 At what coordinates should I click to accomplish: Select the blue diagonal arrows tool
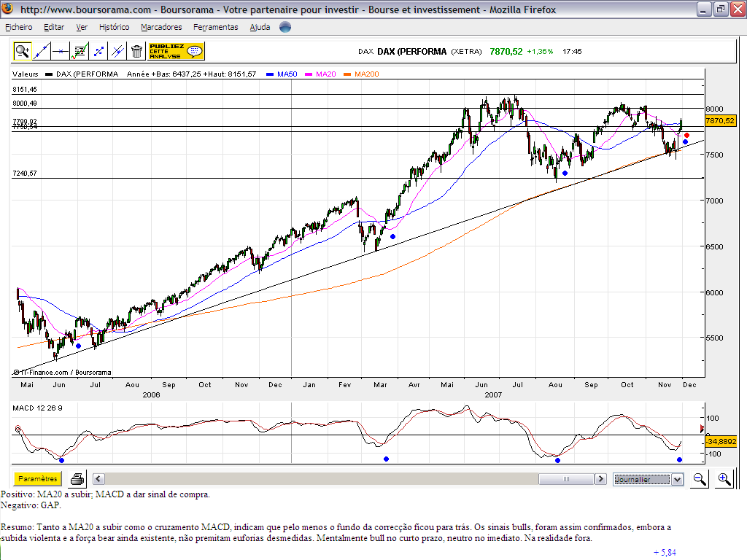coord(98,51)
